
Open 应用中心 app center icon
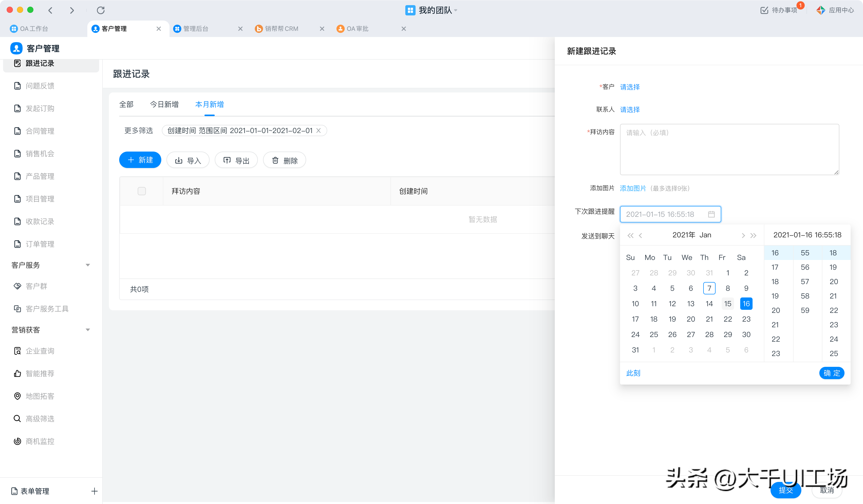pos(821,10)
